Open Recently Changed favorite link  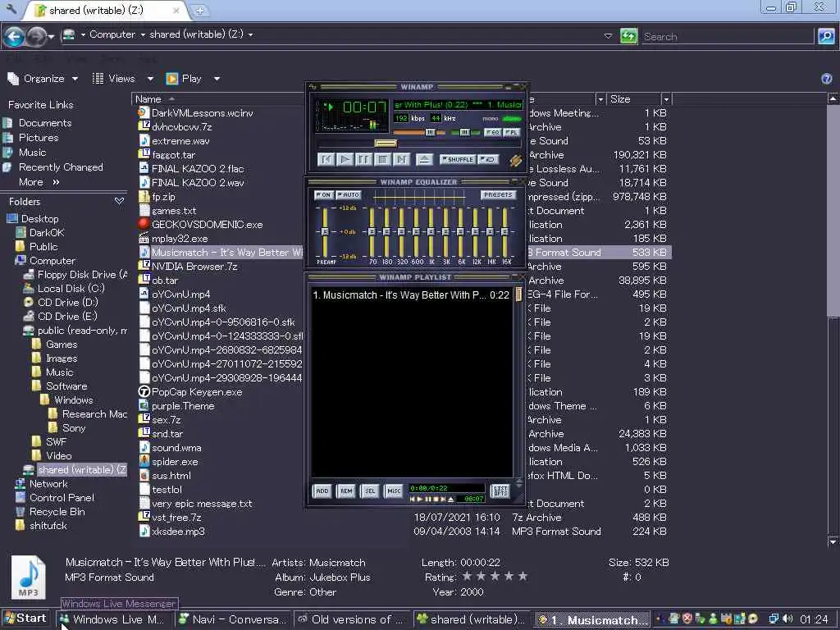pos(61,167)
